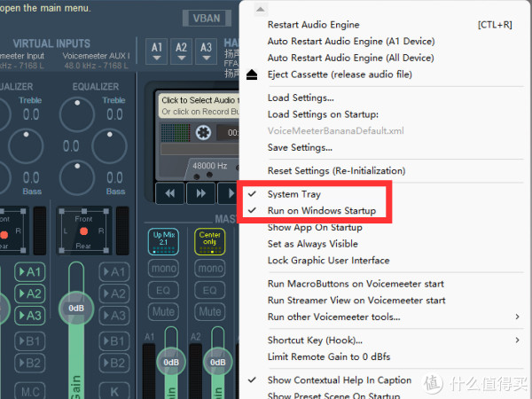Image resolution: width=532 pixels, height=399 pixels.
Task: Select Restart Audio Engine menu entry
Action: tap(313, 25)
